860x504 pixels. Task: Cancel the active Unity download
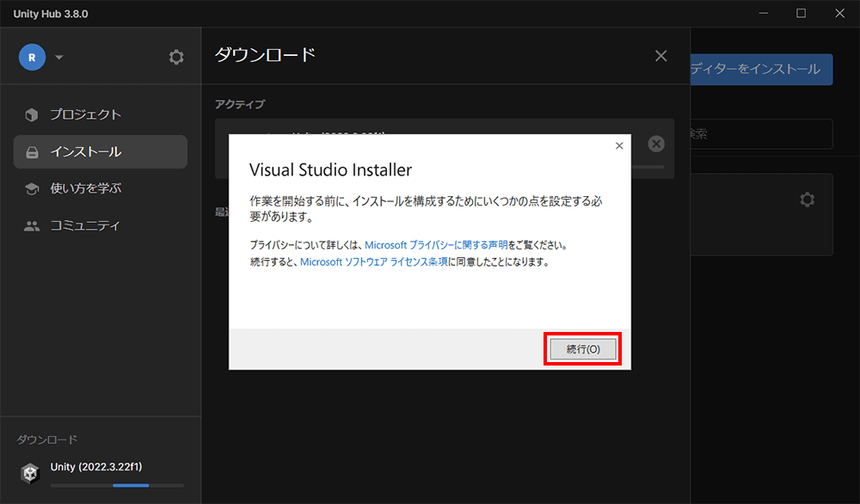pos(656,144)
